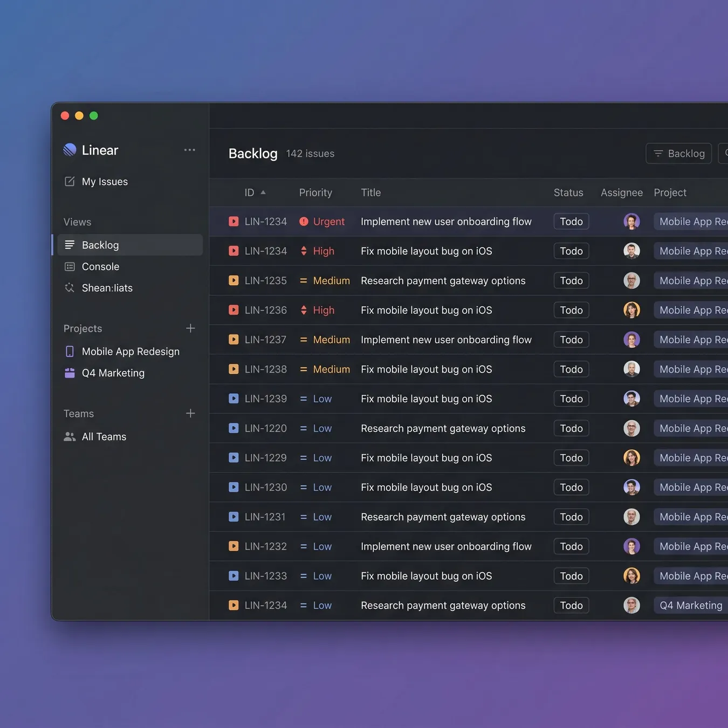Click Todo status of LIN-1233

coord(571,576)
